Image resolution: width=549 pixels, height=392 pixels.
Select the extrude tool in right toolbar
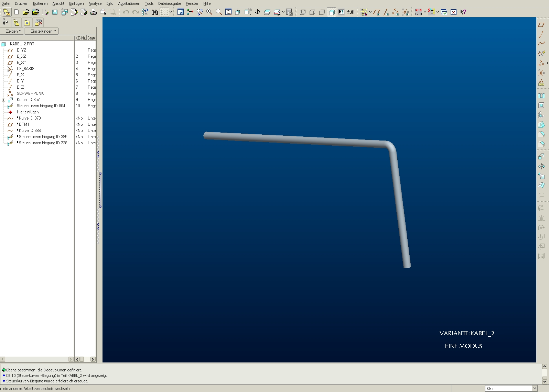[541, 157]
